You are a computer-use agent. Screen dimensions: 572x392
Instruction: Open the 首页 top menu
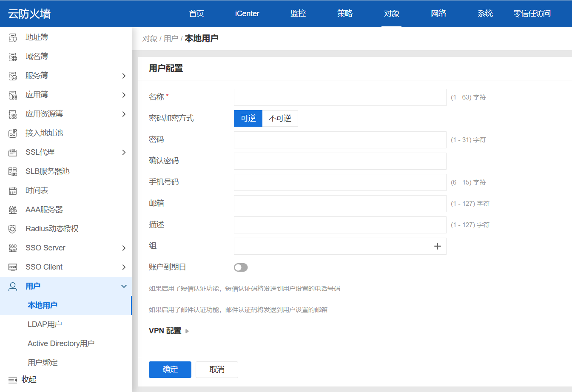coord(196,14)
